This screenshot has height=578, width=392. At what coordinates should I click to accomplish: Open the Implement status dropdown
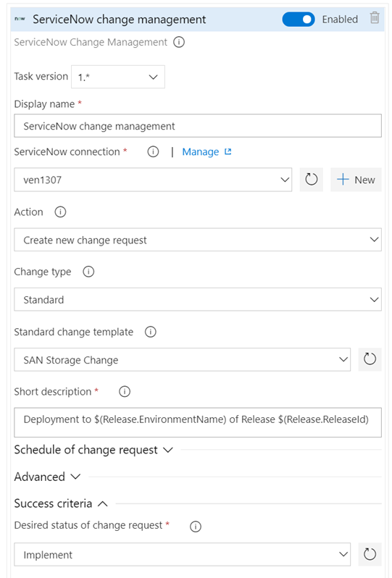pyautogui.click(x=182, y=554)
